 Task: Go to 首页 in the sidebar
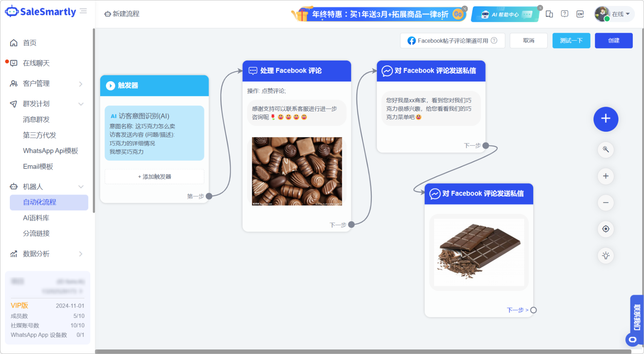click(x=30, y=43)
